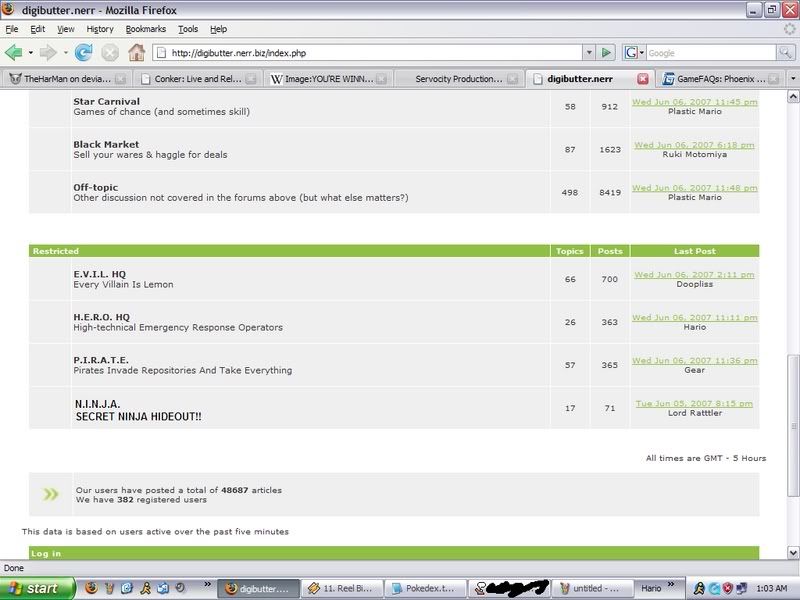Open the Black Market forum link
The height and width of the screenshot is (600, 800).
[x=106, y=144]
